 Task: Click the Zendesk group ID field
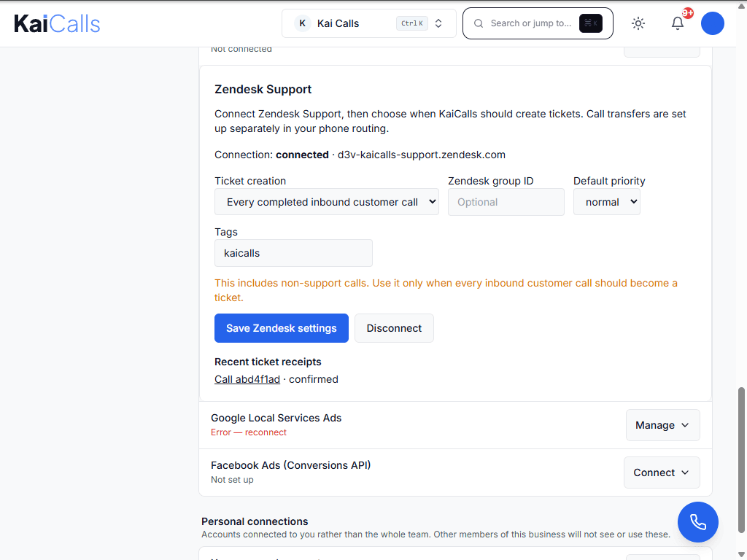pyautogui.click(x=506, y=202)
